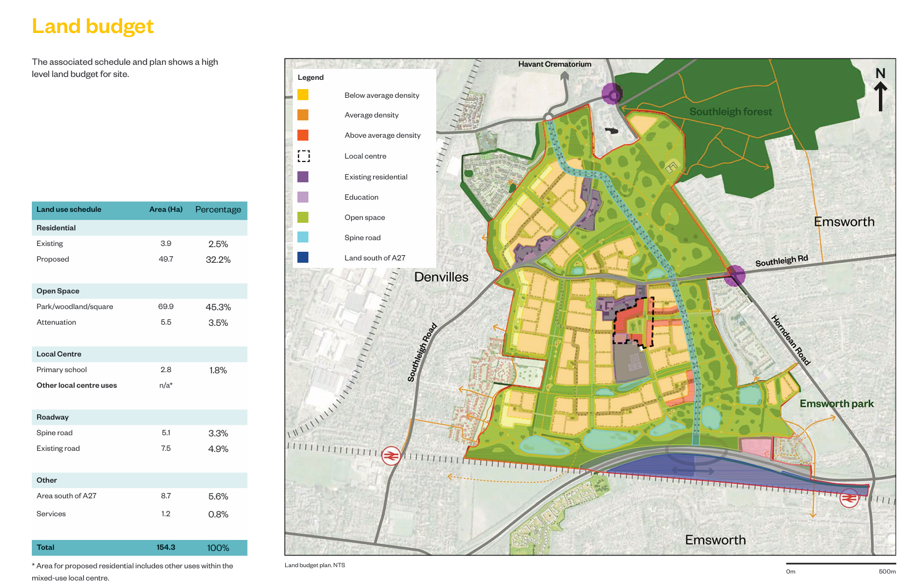
Task: Click the purple junction circle on Southleigh Rd
Action: [735, 275]
